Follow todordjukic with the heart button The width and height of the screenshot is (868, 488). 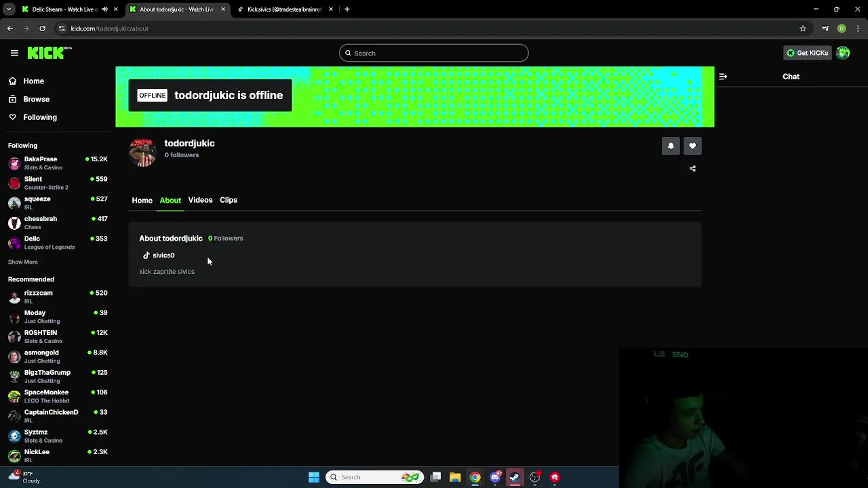click(692, 146)
